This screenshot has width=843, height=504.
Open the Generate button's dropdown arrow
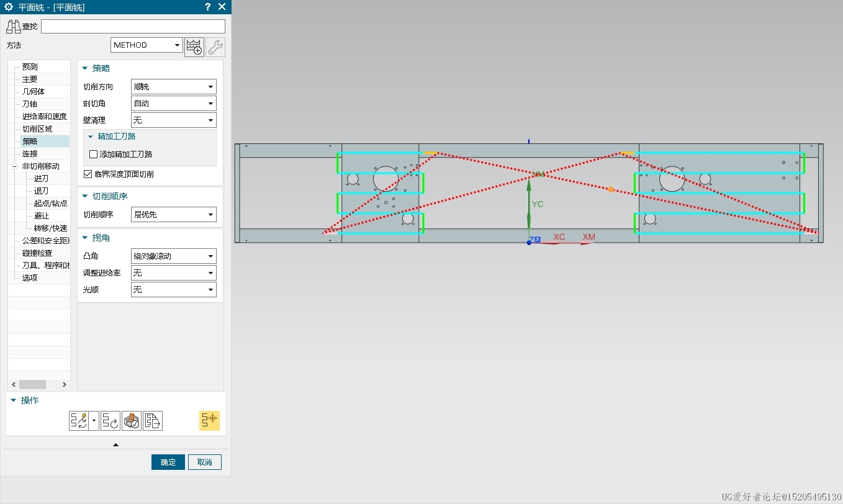point(94,421)
